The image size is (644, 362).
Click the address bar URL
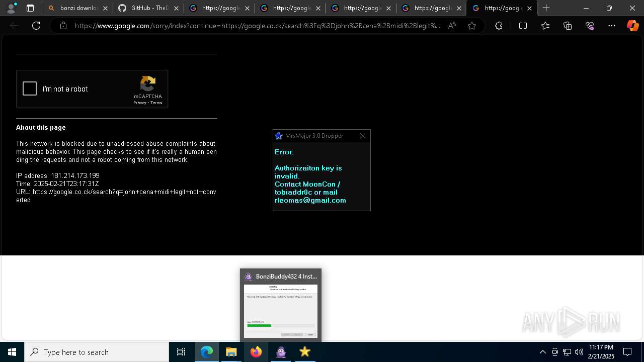[257, 26]
